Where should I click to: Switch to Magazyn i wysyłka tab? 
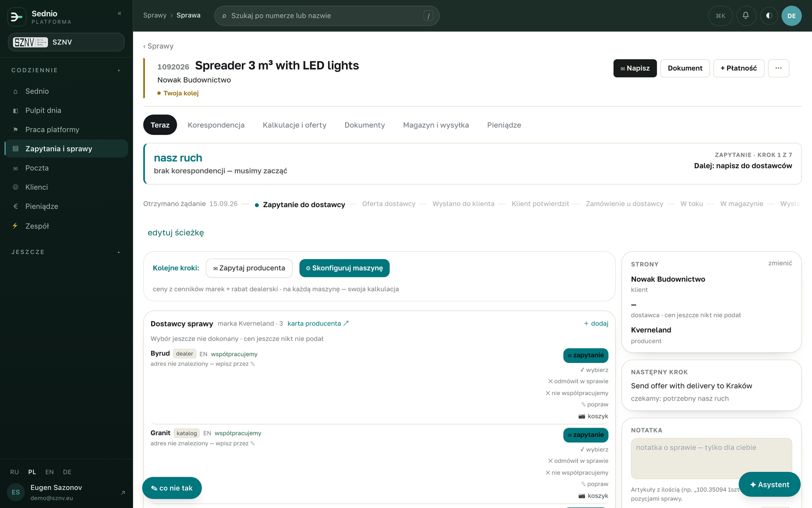click(x=436, y=125)
